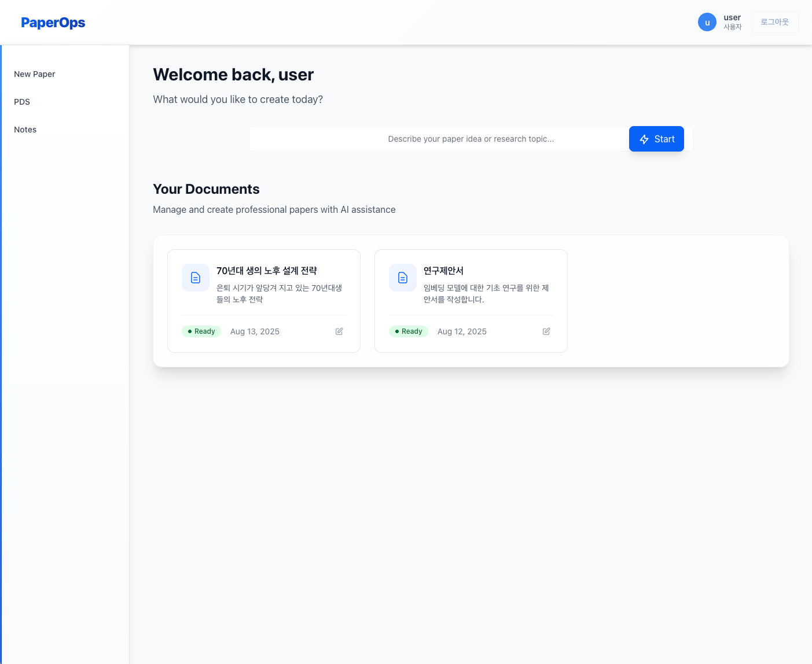Open the 연구제안서 document title

pyautogui.click(x=443, y=271)
